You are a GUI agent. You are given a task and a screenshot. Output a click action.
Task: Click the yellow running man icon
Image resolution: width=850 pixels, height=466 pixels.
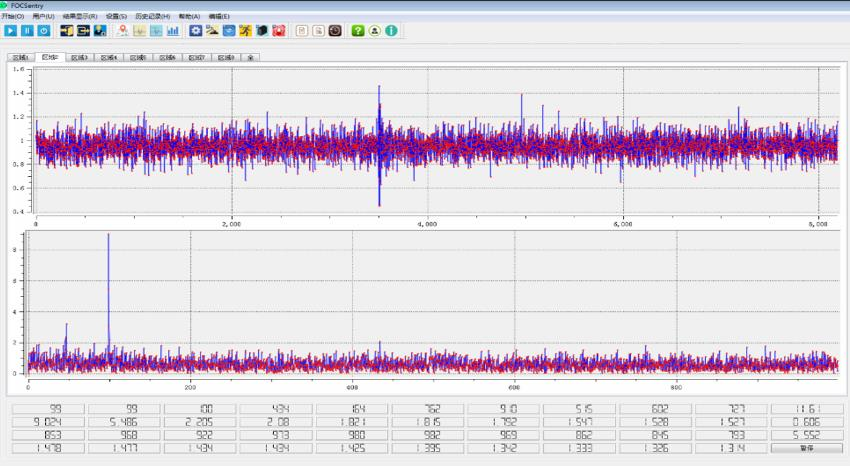tap(245, 31)
